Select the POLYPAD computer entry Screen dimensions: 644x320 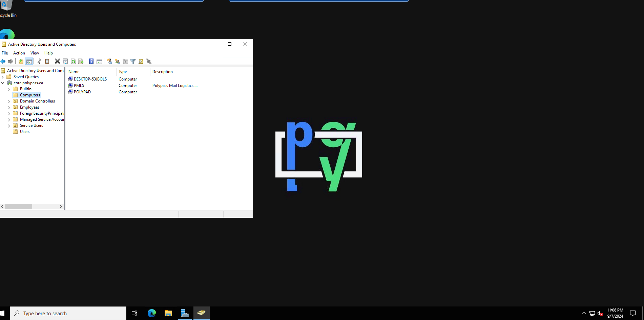[82, 92]
